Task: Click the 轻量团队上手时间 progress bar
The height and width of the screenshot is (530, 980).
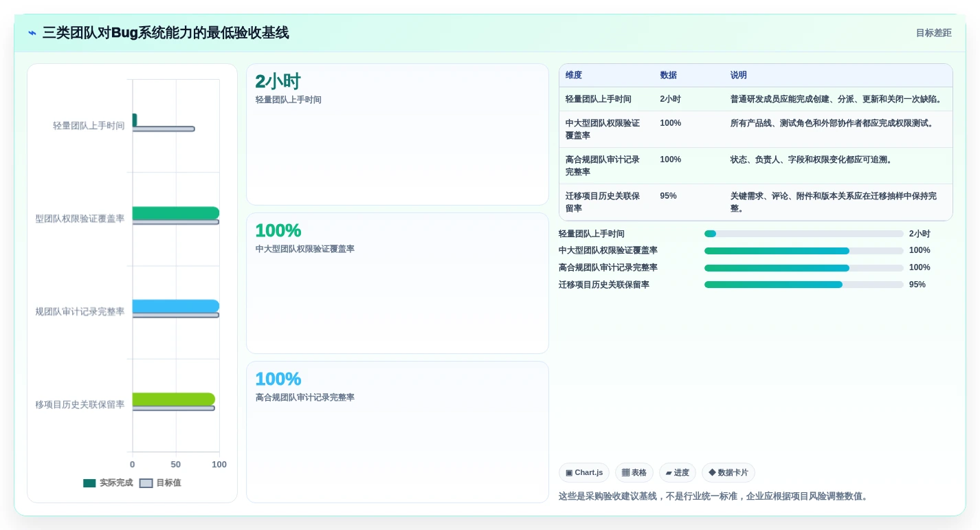Action: pos(804,234)
